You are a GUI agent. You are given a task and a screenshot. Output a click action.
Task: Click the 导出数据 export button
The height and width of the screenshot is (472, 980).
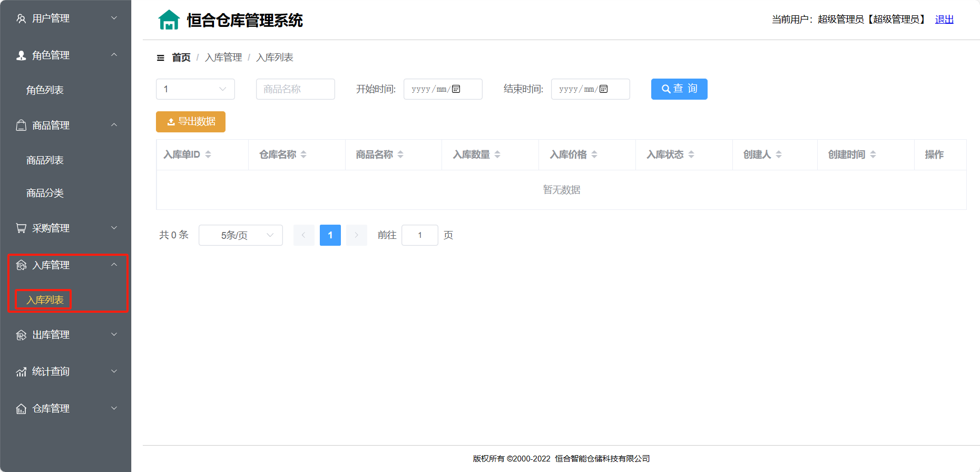pos(191,122)
